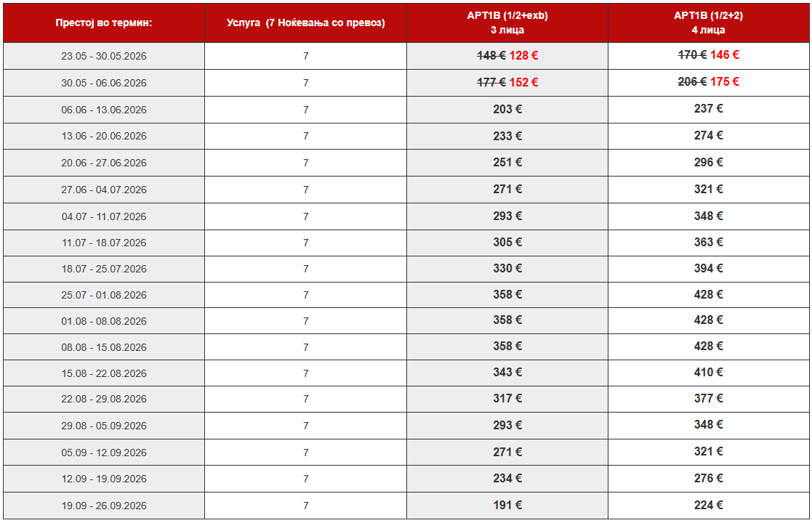The image size is (812, 523).
Task: Select the 296 € price cell
Action: click(708, 162)
